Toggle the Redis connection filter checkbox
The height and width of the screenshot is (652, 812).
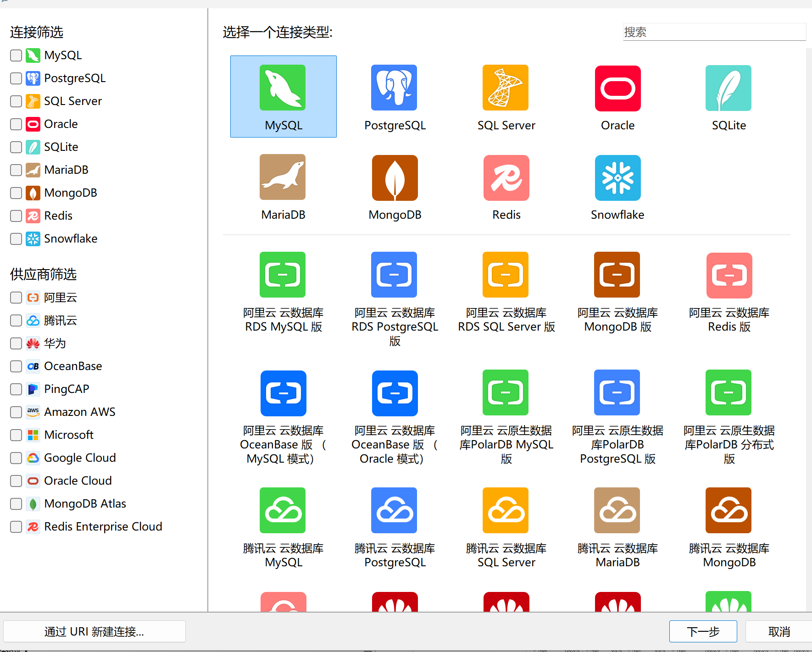[x=16, y=216]
